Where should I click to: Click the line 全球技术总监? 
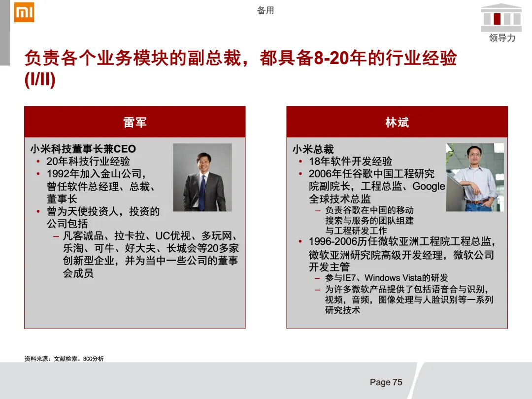[x=339, y=199]
